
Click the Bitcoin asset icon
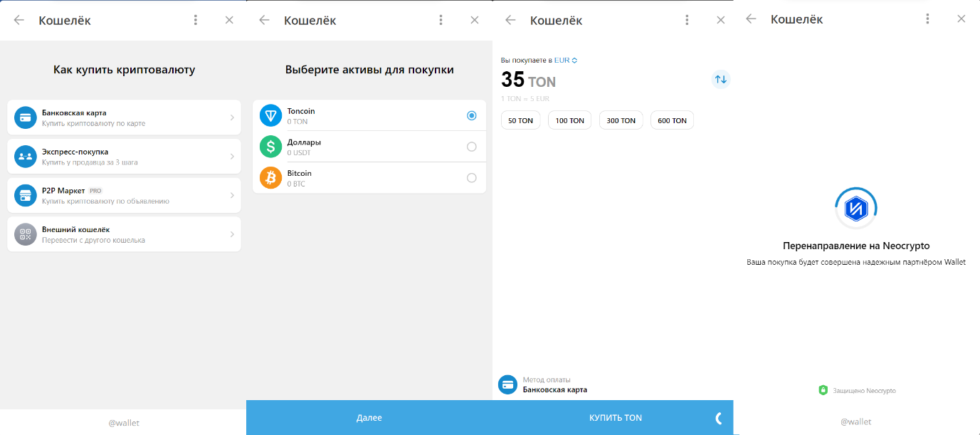click(270, 177)
